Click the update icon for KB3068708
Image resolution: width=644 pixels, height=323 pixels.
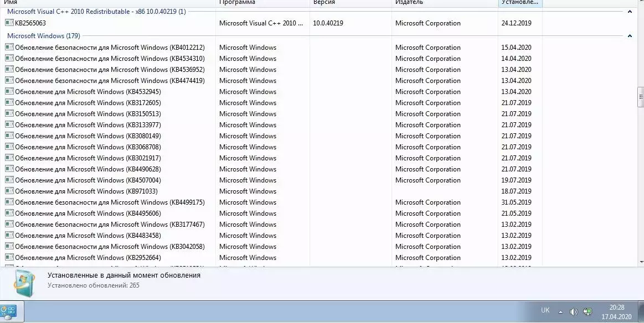tap(9, 147)
